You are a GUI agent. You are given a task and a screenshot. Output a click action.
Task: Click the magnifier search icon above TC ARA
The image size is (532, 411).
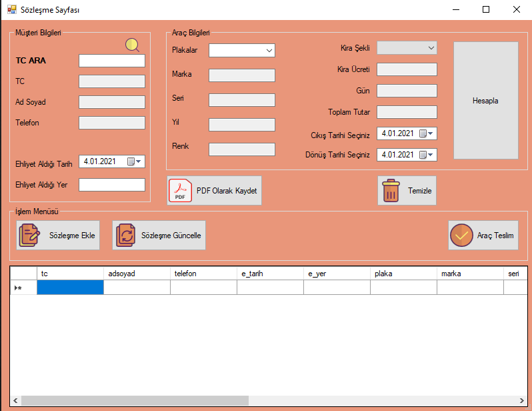coord(132,45)
